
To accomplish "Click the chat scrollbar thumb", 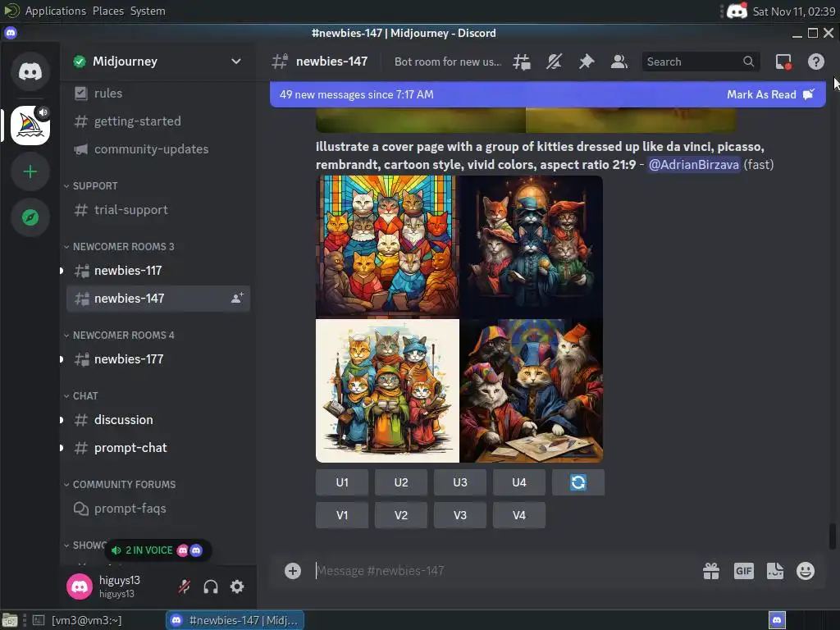I will coord(832,536).
